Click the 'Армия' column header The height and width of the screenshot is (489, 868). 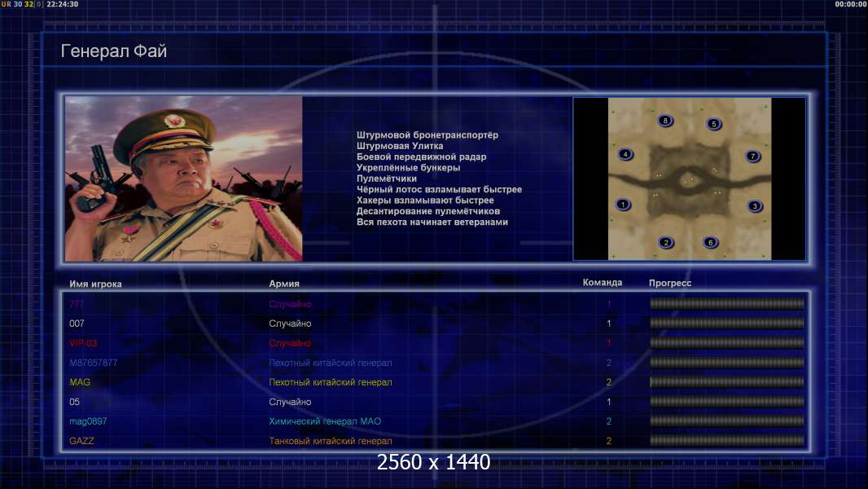click(x=284, y=284)
